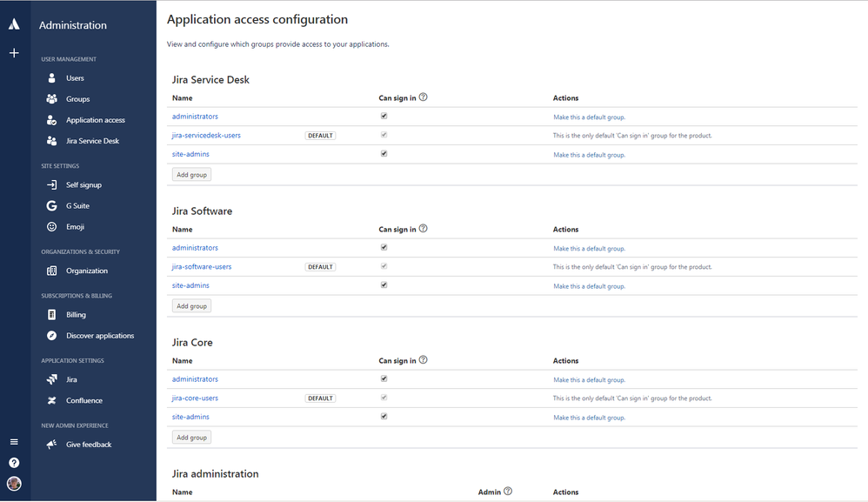Make Jira Service Desk administrators a default group

point(589,117)
